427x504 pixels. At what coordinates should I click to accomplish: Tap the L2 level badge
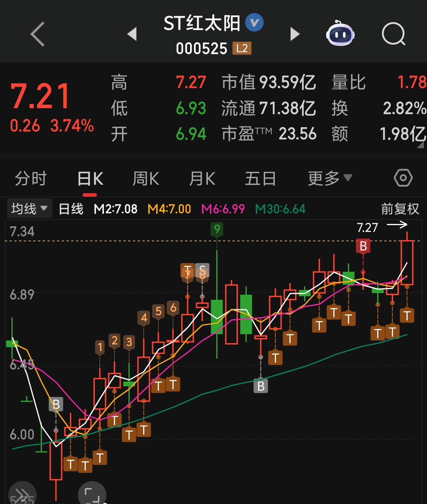[242, 48]
